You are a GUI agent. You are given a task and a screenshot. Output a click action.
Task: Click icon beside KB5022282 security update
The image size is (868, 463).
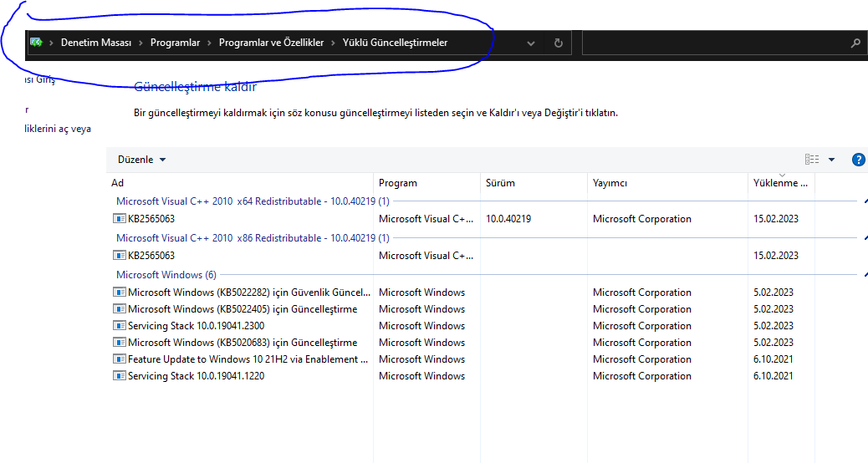pyautogui.click(x=119, y=292)
